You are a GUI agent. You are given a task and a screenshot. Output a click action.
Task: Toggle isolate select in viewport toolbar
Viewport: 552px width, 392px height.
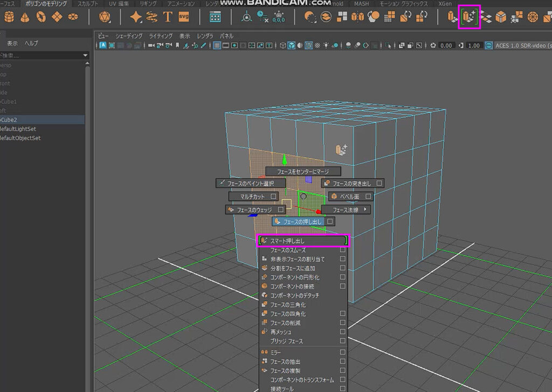pyautogui.click(x=388, y=45)
